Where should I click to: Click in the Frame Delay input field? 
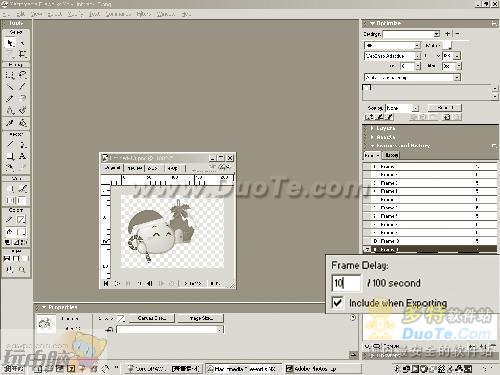tap(346, 283)
